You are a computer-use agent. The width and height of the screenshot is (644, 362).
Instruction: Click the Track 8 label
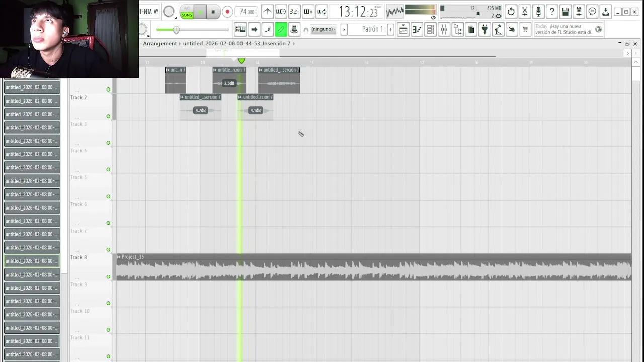[78, 257]
